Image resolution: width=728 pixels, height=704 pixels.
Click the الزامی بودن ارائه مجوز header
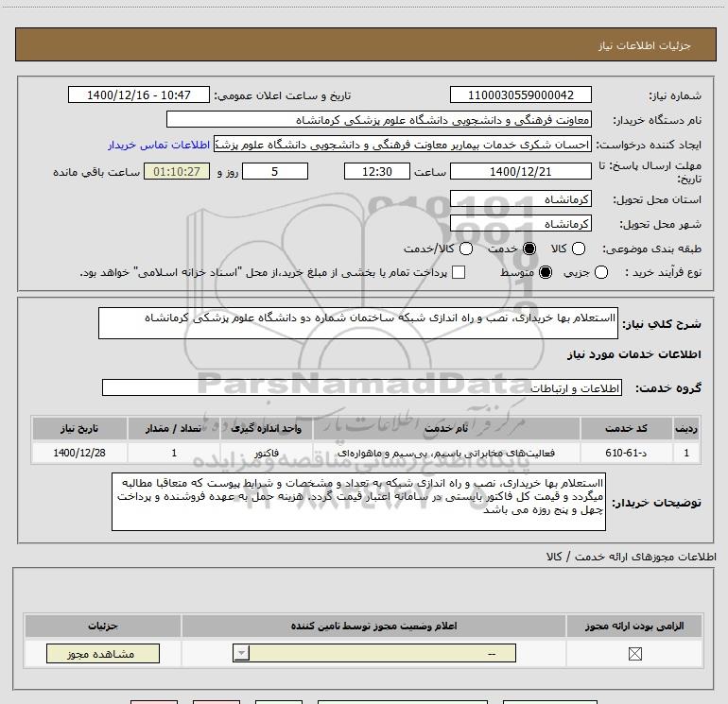(x=634, y=626)
